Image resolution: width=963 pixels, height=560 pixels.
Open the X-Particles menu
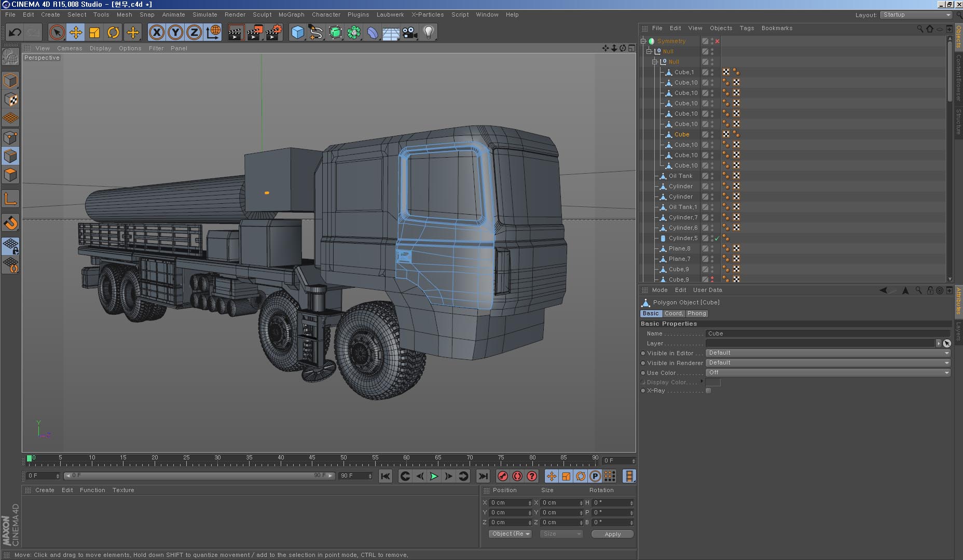428,15
